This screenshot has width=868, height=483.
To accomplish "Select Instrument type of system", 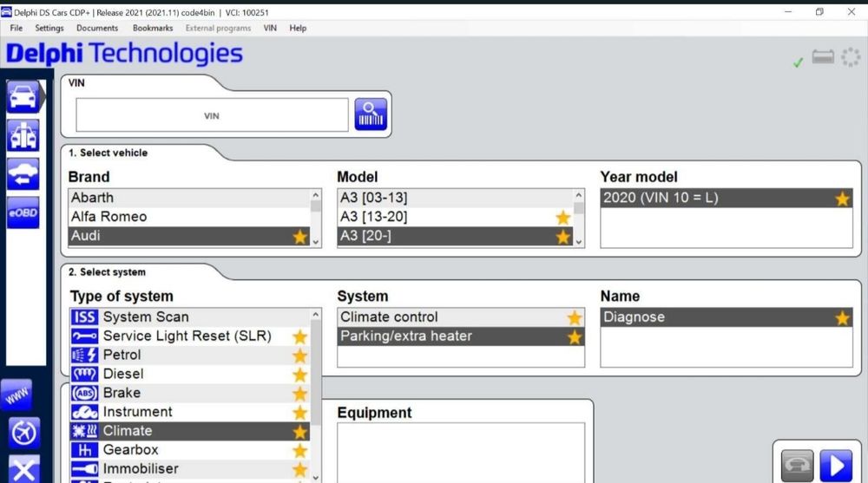I will (x=189, y=412).
